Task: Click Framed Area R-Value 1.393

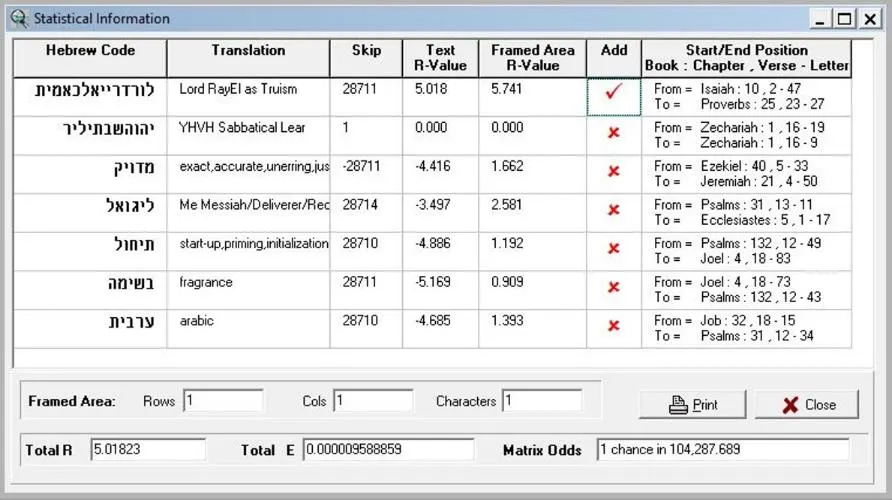Action: coord(506,321)
